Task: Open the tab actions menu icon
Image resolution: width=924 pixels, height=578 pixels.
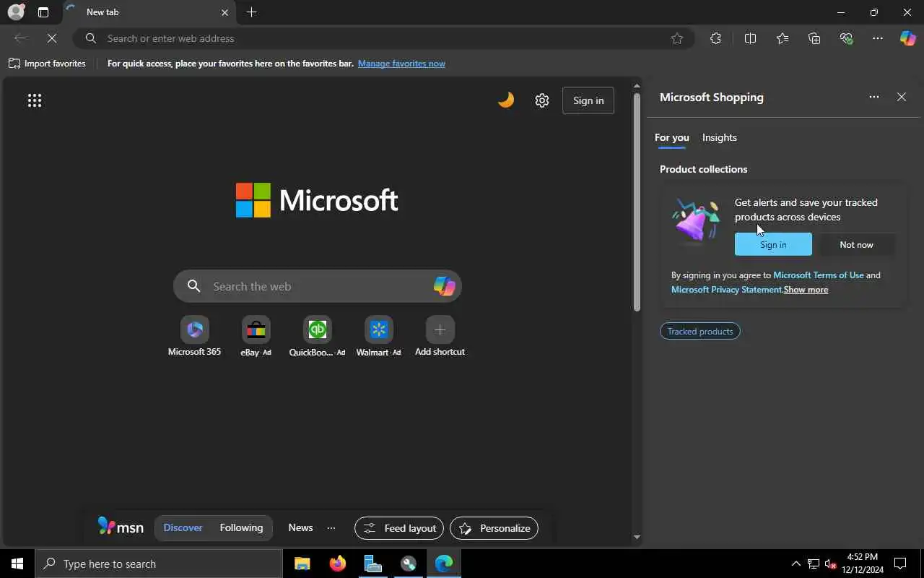Action: click(x=43, y=12)
